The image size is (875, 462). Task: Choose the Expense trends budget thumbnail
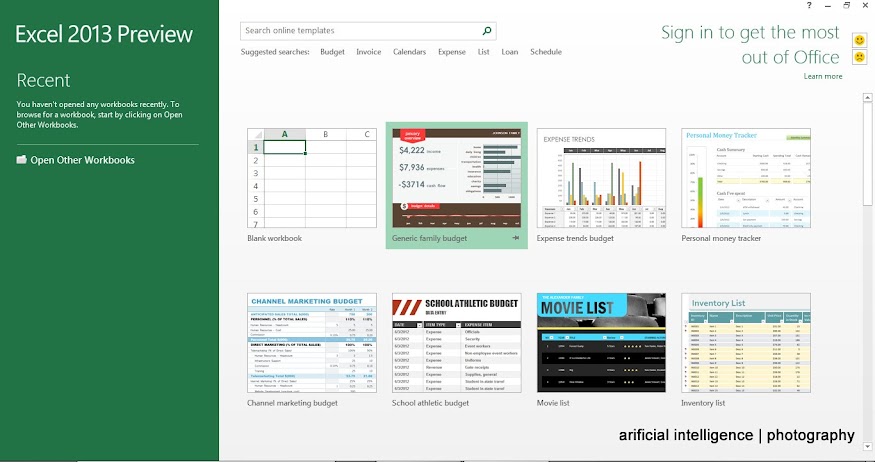[x=601, y=178]
